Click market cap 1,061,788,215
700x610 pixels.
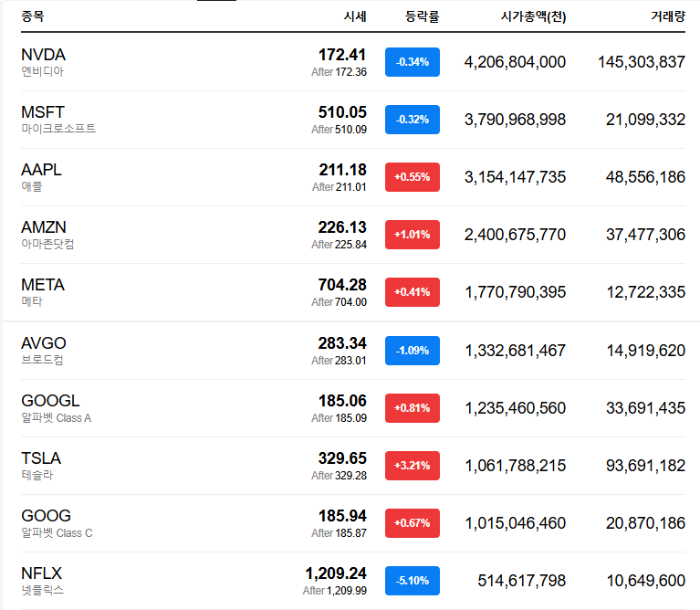516,466
